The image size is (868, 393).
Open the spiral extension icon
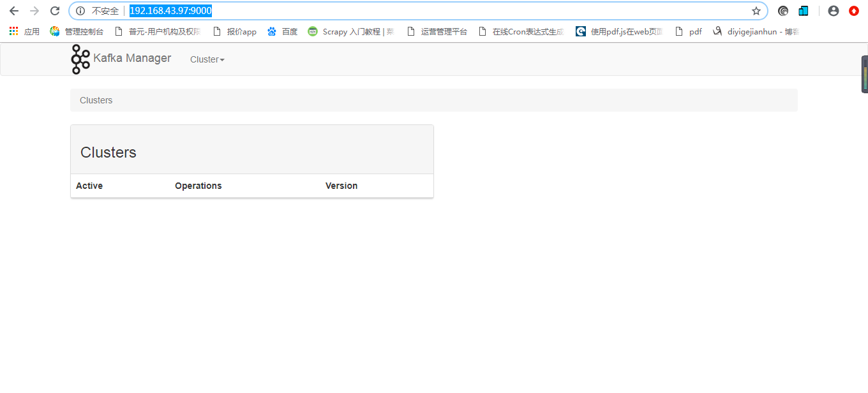click(x=783, y=11)
